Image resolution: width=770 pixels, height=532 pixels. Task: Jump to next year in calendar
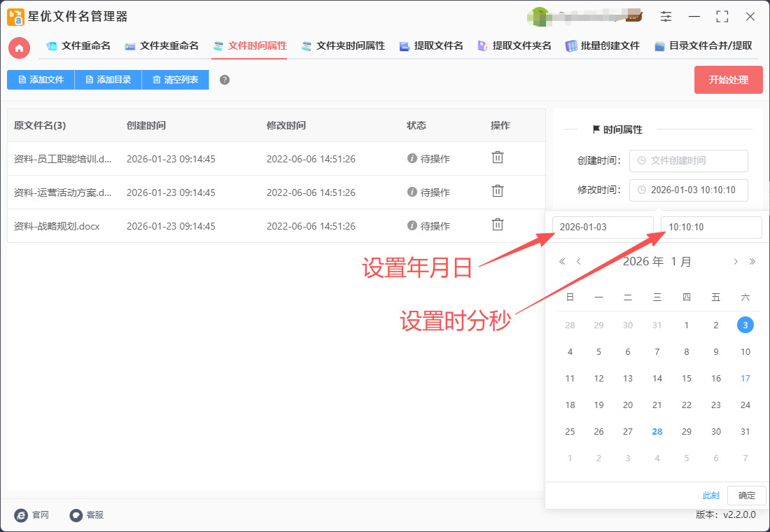click(x=752, y=262)
